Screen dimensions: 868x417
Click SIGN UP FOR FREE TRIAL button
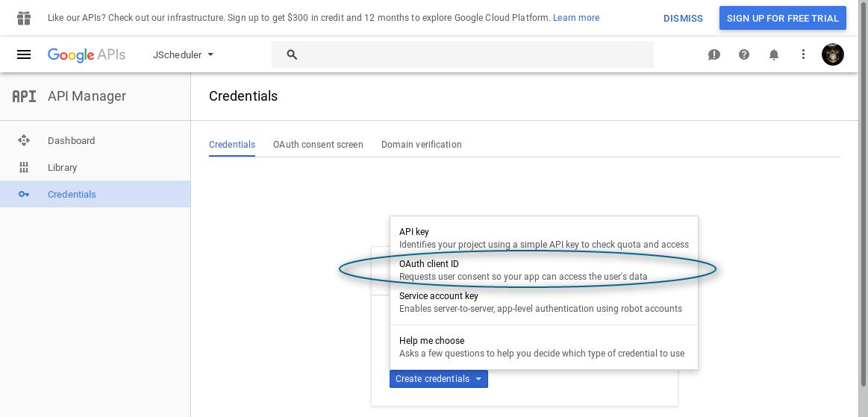[x=783, y=18]
